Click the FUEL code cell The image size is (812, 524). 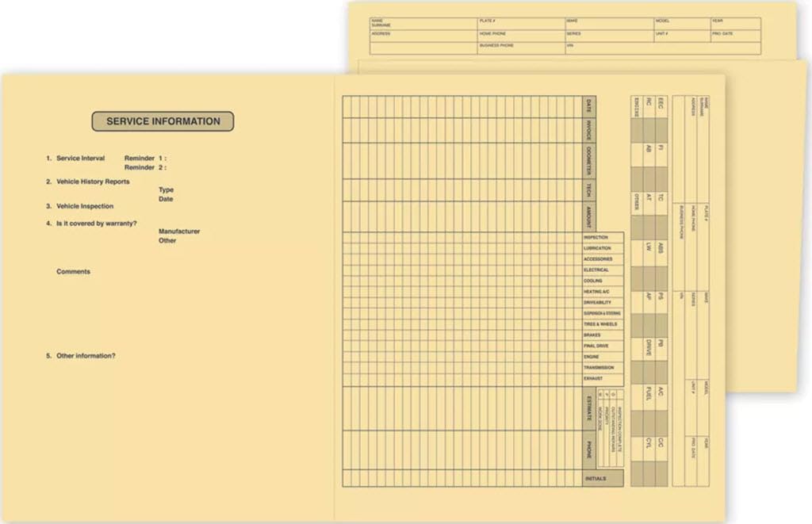coord(649,398)
